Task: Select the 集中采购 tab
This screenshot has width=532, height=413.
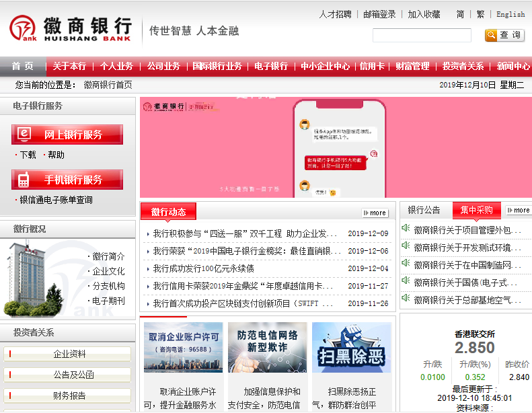Action: click(x=477, y=210)
